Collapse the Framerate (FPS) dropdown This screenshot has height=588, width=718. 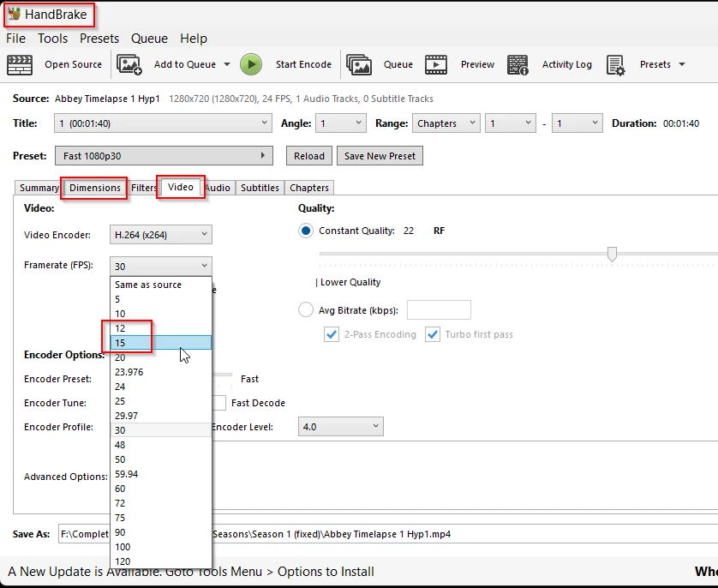(x=161, y=266)
